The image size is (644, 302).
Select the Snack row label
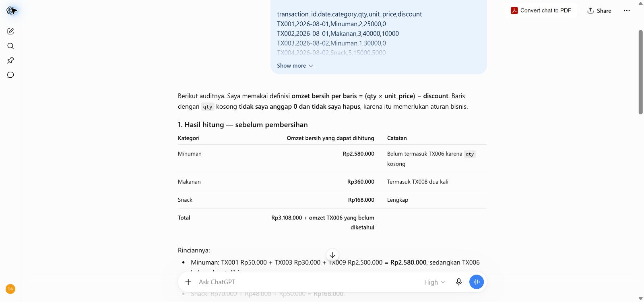[x=185, y=200]
